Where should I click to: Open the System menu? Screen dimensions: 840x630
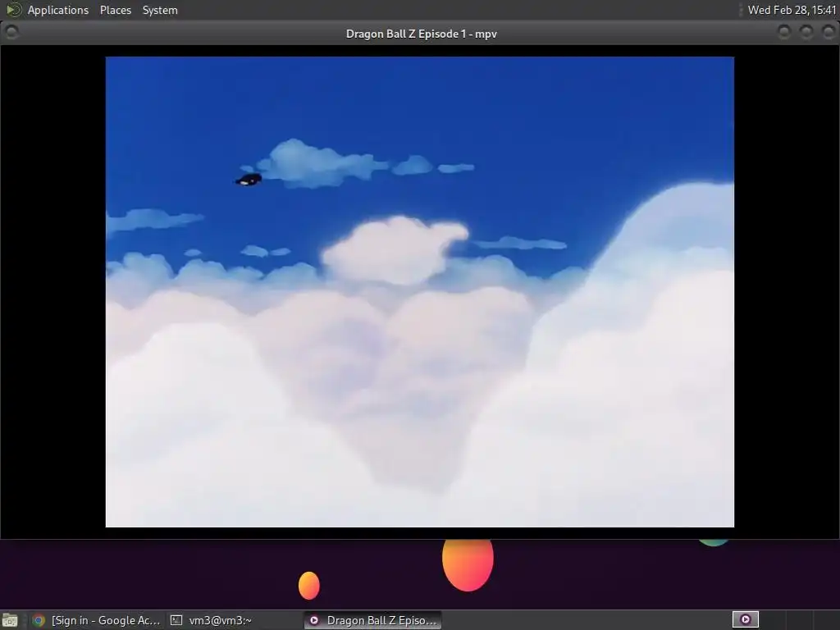[160, 10]
